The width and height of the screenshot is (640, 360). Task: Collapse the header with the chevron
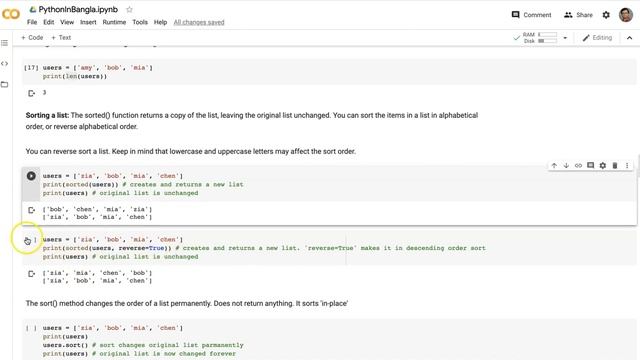pos(629,38)
